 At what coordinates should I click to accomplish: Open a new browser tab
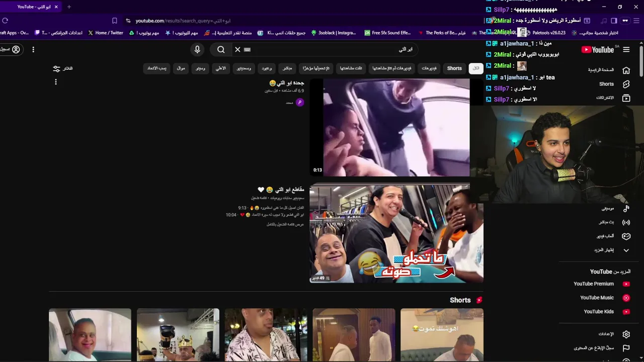click(69, 7)
